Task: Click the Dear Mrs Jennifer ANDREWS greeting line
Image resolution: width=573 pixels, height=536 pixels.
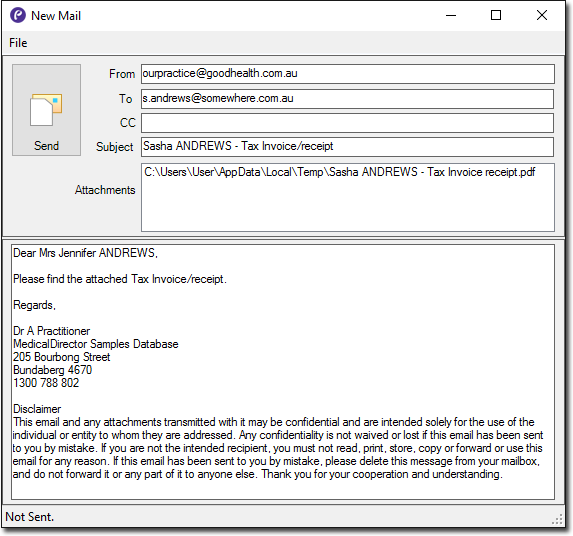Action: tap(85, 253)
